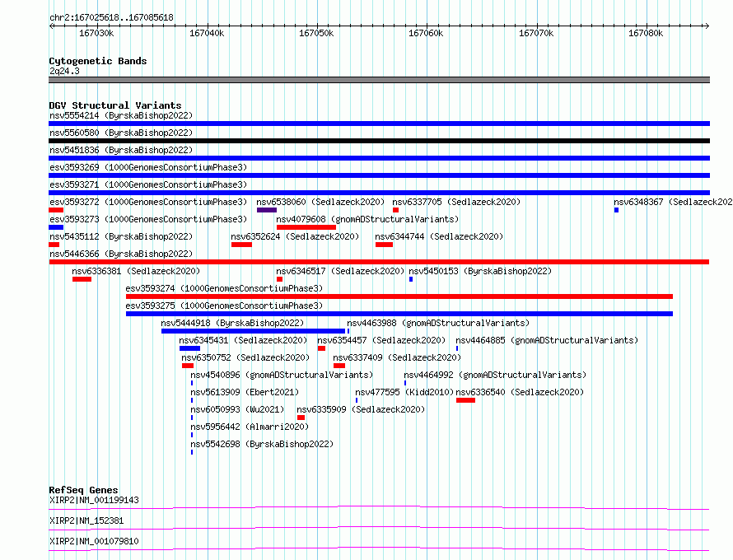The height and width of the screenshot is (560, 733).
Task: Click the esv3593271 blue variant bar
Action: 379,193
